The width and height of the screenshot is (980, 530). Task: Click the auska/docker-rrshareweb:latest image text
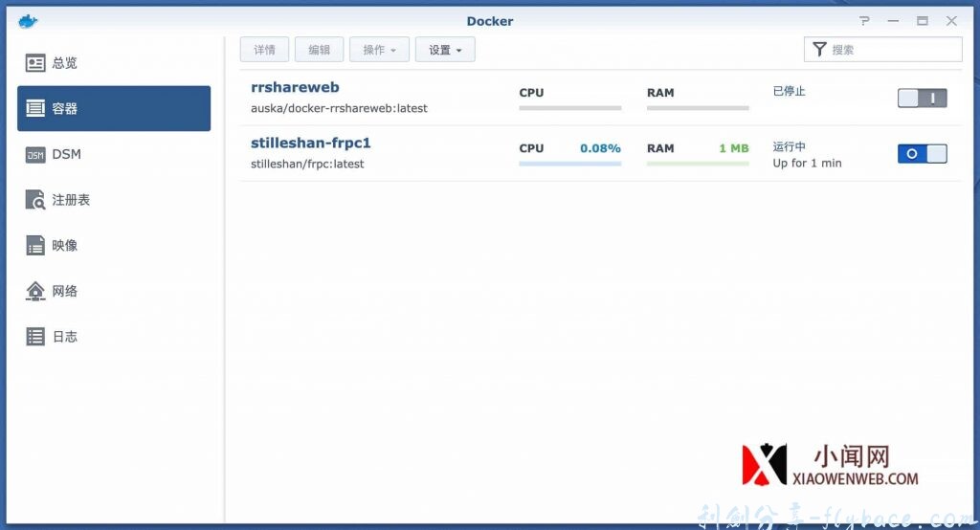click(x=339, y=108)
